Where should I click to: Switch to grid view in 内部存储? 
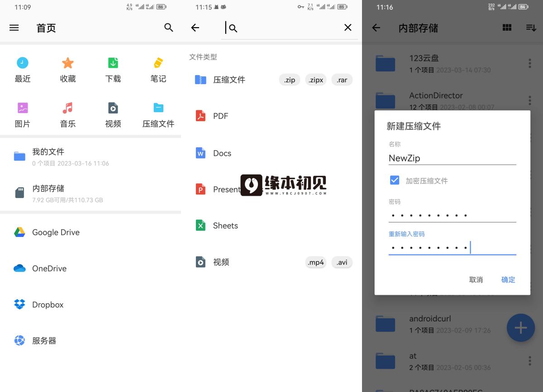click(x=507, y=28)
